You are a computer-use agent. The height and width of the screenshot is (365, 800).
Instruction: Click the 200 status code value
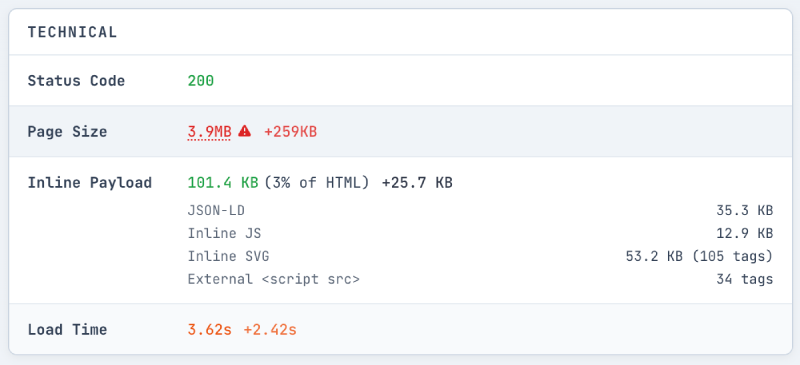[201, 81]
